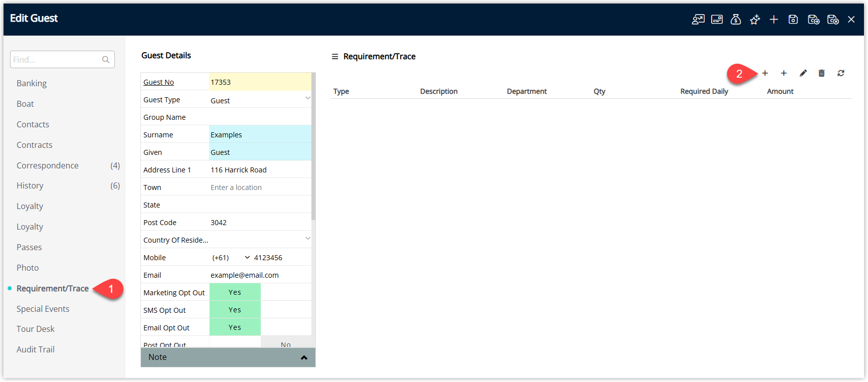Screen dimensions: 868x382
Task: Save guest with the floppy disk icon
Action: coord(793,20)
